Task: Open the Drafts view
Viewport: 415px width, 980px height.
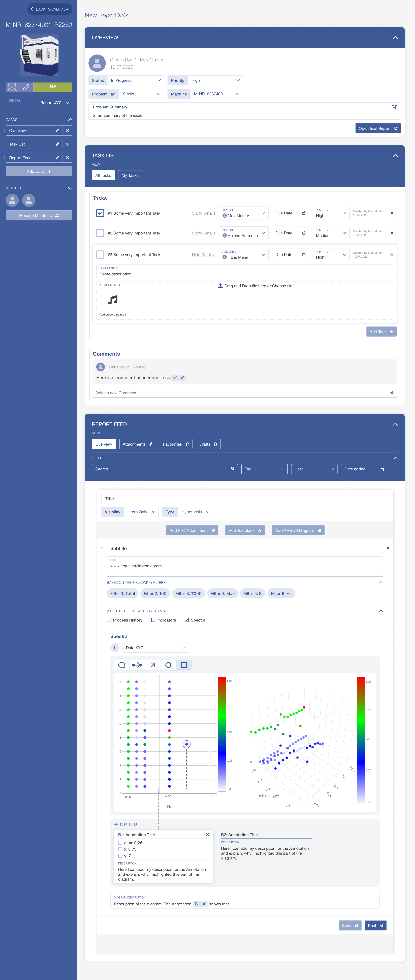Action: (x=208, y=444)
